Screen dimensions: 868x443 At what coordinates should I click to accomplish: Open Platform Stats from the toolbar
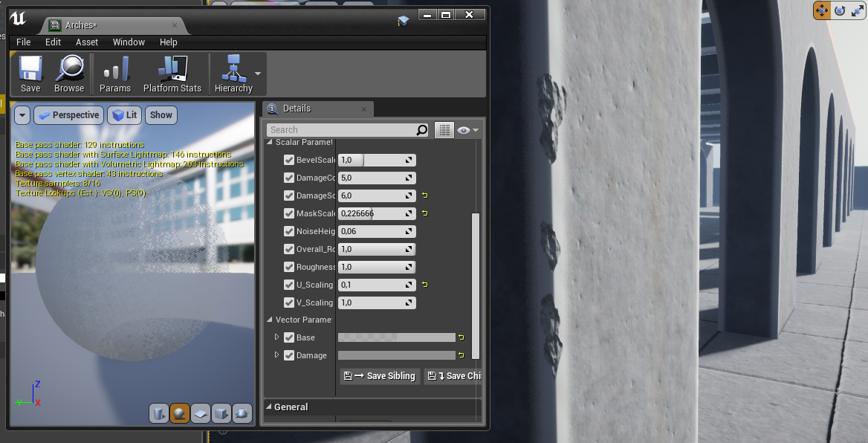coord(172,74)
